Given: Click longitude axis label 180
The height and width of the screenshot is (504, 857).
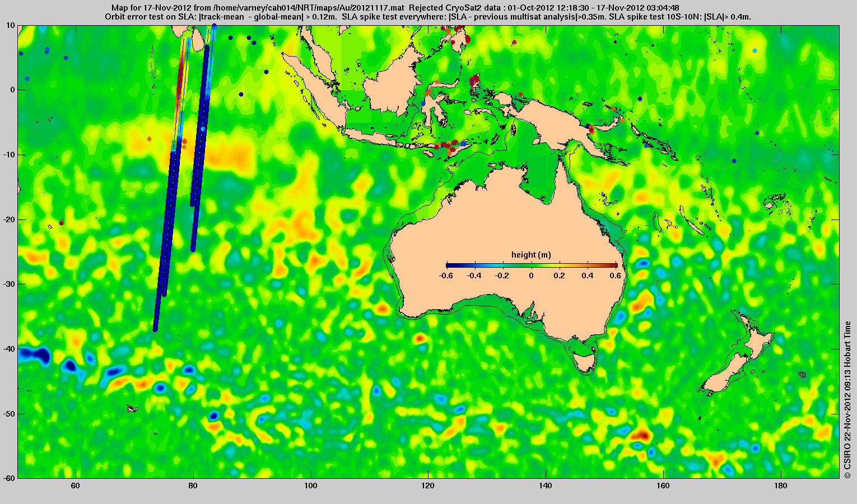Looking at the screenshot, I should click(x=780, y=486).
